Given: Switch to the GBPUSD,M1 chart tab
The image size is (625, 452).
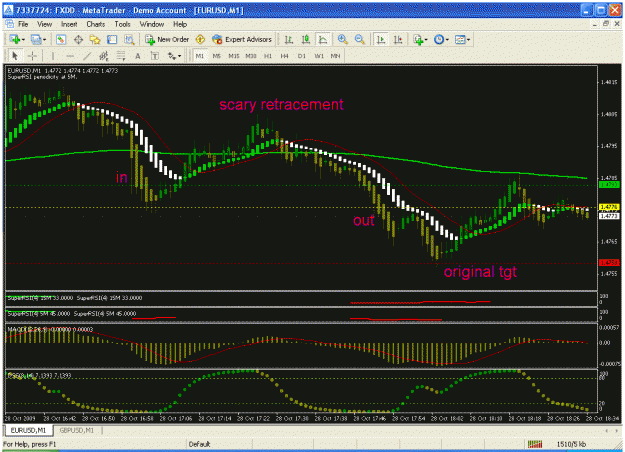Looking at the screenshot, I should (77, 430).
